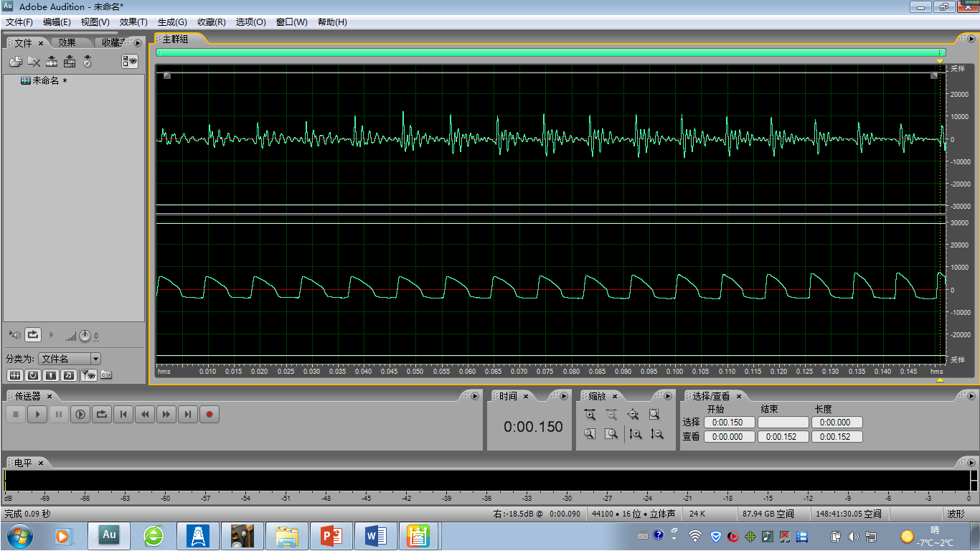Click the empty selection 结束 field
The height and width of the screenshot is (551, 980).
(x=783, y=423)
